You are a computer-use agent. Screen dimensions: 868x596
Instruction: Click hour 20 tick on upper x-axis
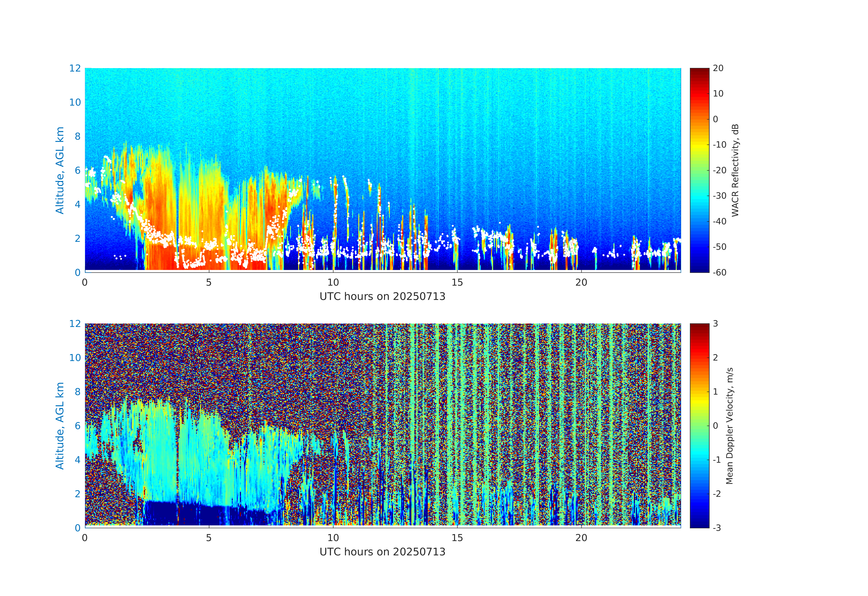click(x=581, y=282)
